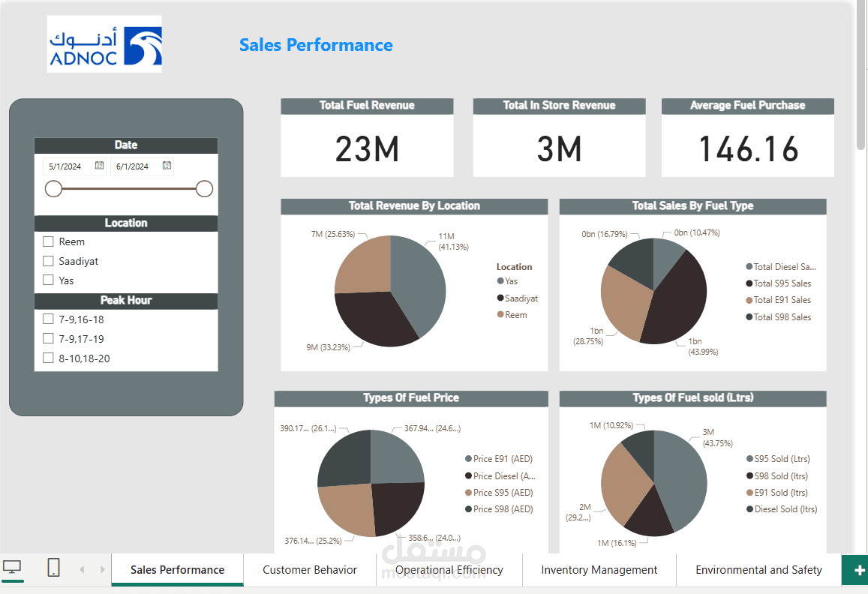The image size is (868, 594).
Task: Switch to Customer Behavior tab
Action: coord(309,570)
